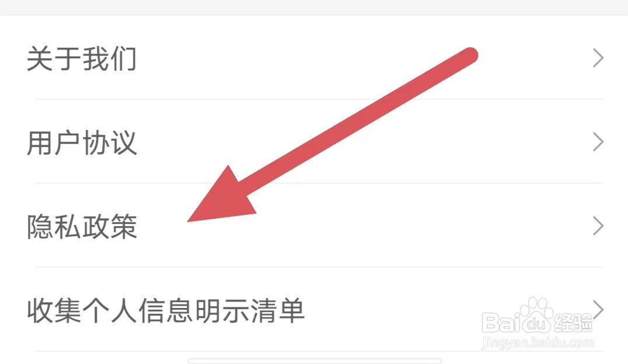Click the 经验 watermark characters
The height and width of the screenshot is (364, 628).
(572, 323)
